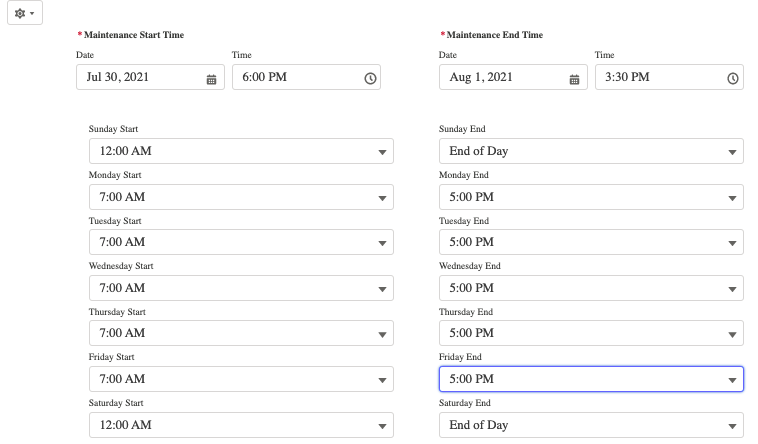Expand Tuesday Start time dropdown
Image resolution: width=758 pixels, height=444 pixels.
click(x=240, y=242)
